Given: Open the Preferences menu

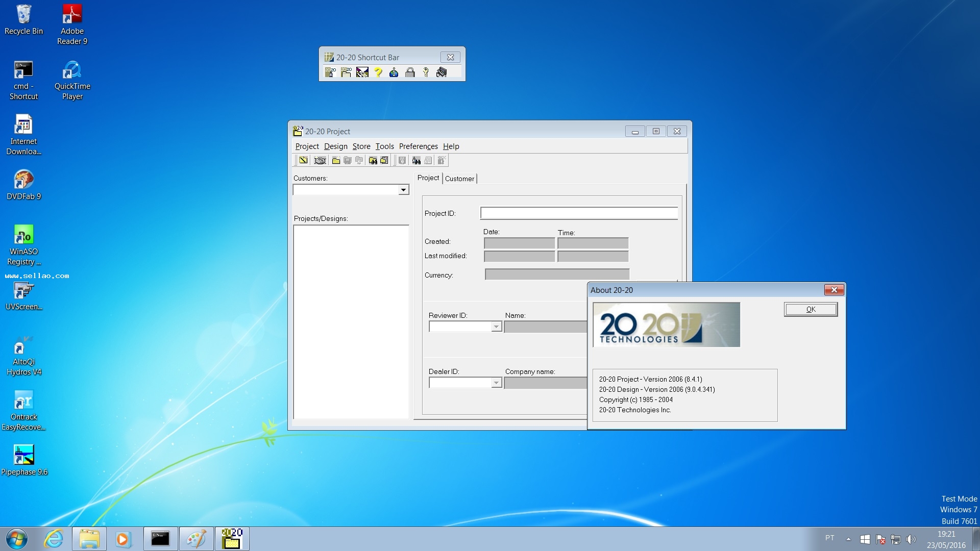Looking at the screenshot, I should coord(418,146).
